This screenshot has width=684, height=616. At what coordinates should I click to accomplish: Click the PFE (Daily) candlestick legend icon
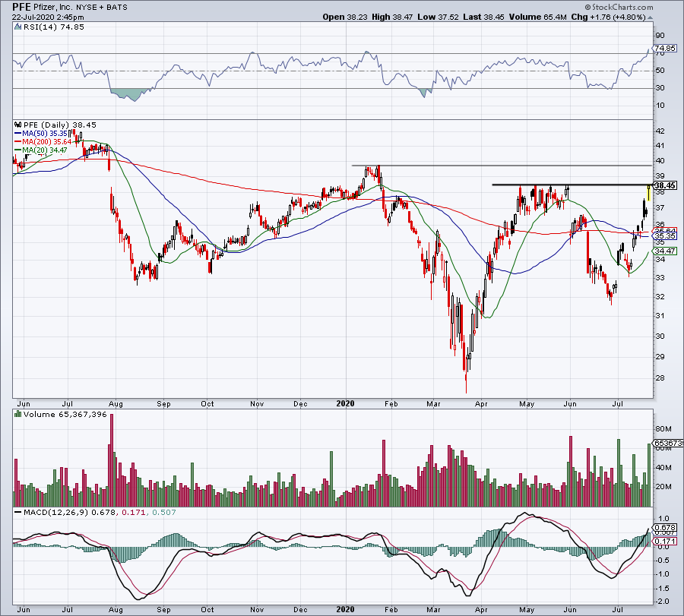coord(18,125)
